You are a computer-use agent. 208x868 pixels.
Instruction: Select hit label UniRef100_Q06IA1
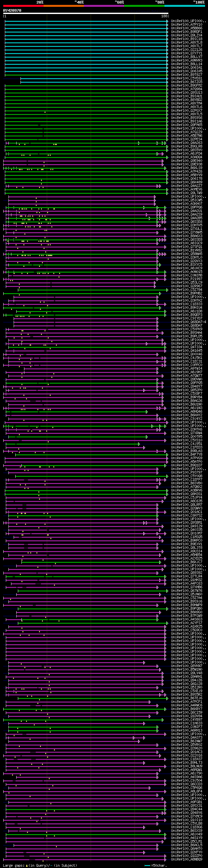(187, 68)
